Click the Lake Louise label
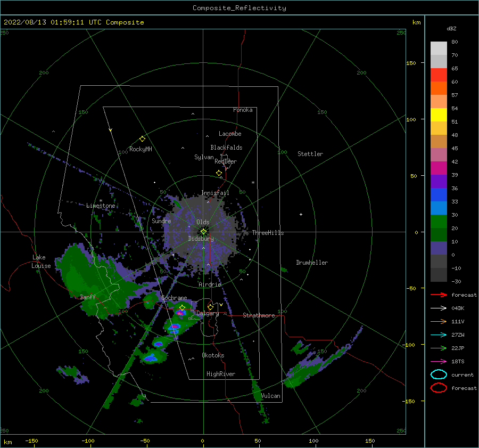The height and width of the screenshot is (448, 479). click(x=41, y=262)
